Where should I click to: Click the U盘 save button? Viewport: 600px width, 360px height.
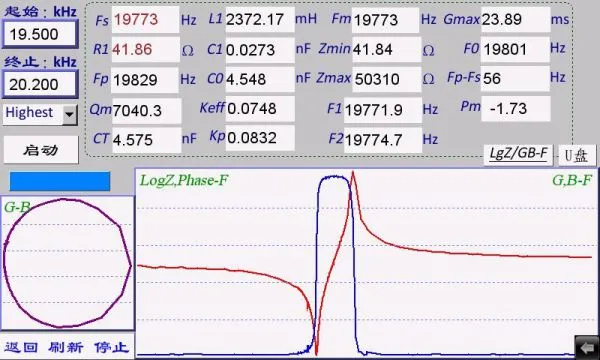tap(577, 155)
